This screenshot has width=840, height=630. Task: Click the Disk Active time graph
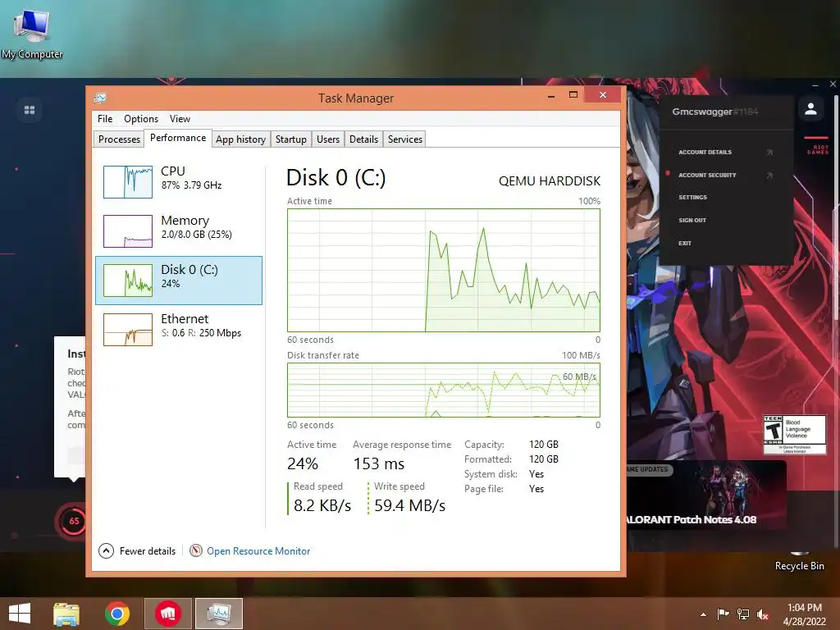(444, 270)
